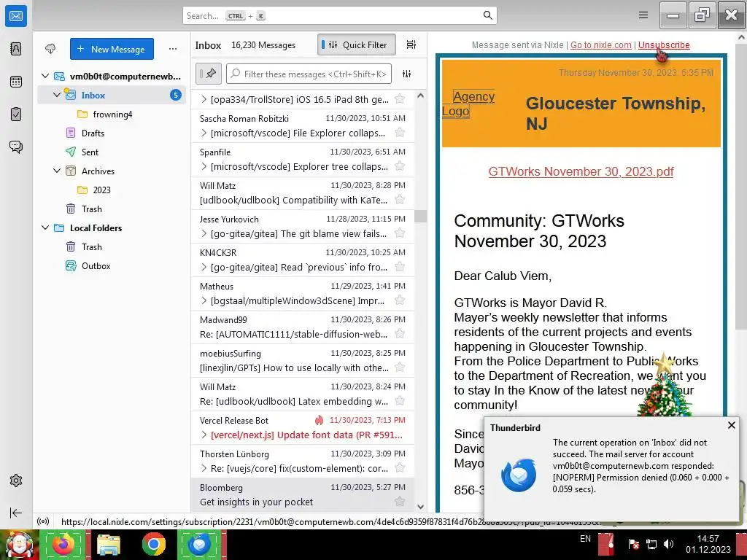Open folder pane options (three dots)
This screenshot has height=560, width=747.
172,49
